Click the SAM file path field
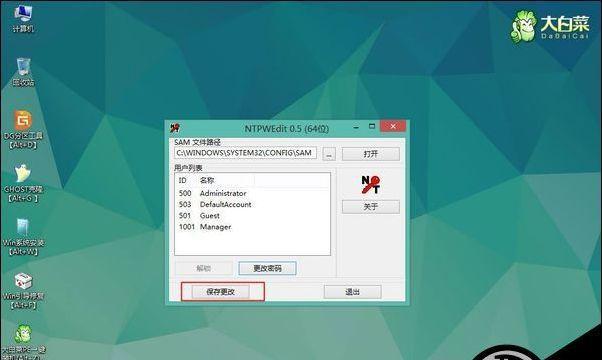 pos(245,153)
